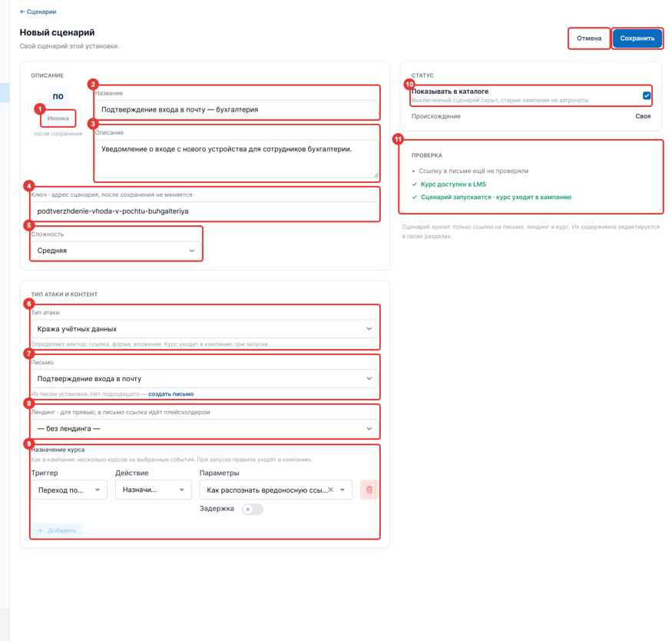This screenshot has height=641, width=672.
Task: Save the scenario with Сохранить
Action: 637,38
